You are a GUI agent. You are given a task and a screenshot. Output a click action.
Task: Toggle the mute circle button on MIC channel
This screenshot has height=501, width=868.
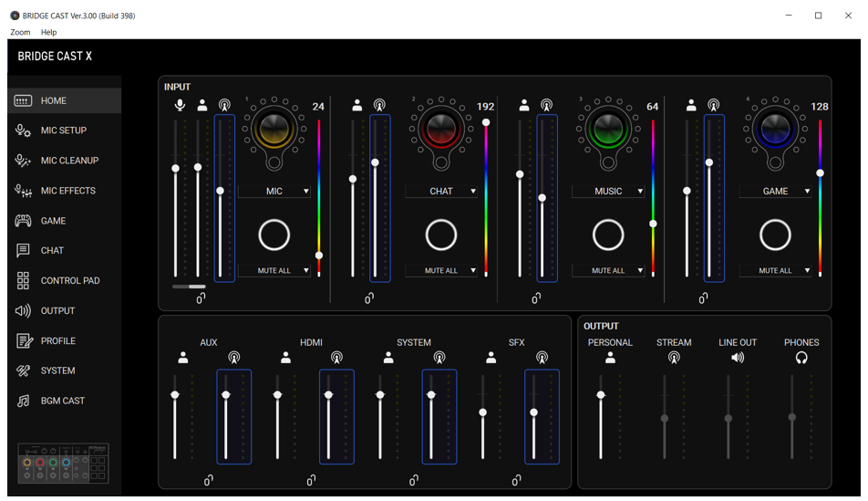274,235
